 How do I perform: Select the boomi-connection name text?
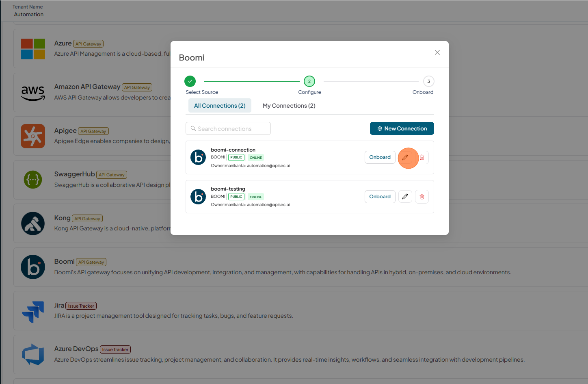tap(233, 150)
